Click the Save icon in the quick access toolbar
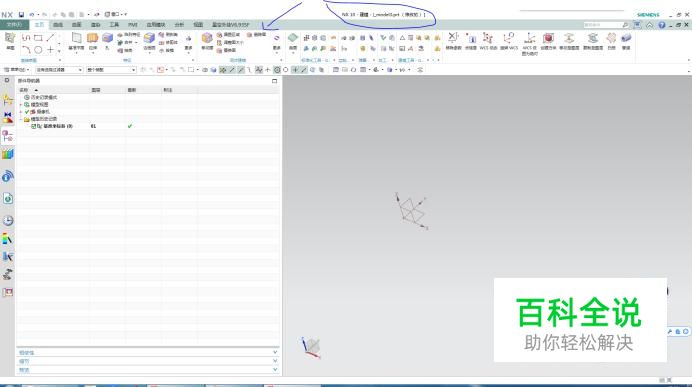 pos(21,15)
